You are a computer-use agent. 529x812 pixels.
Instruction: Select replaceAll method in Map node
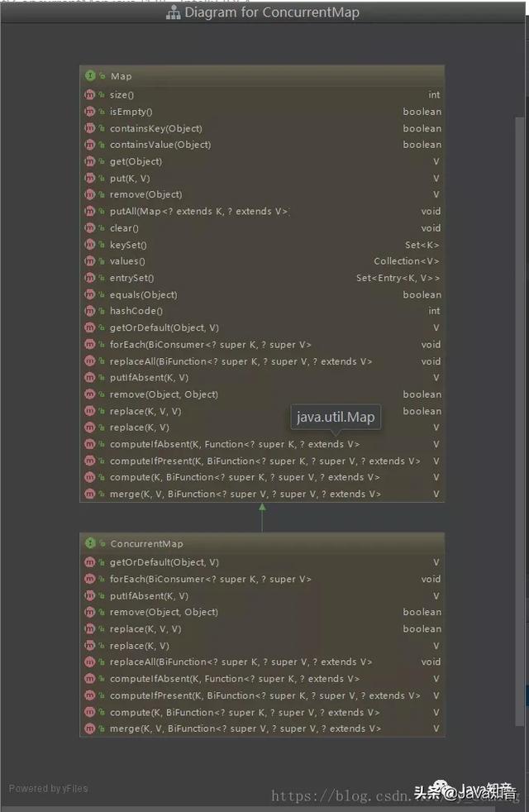click(x=241, y=361)
